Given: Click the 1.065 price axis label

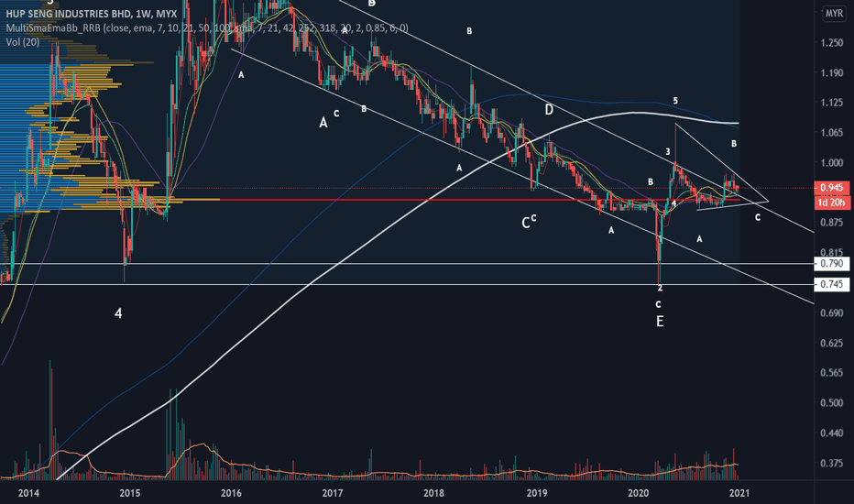Looking at the screenshot, I should pos(832,132).
